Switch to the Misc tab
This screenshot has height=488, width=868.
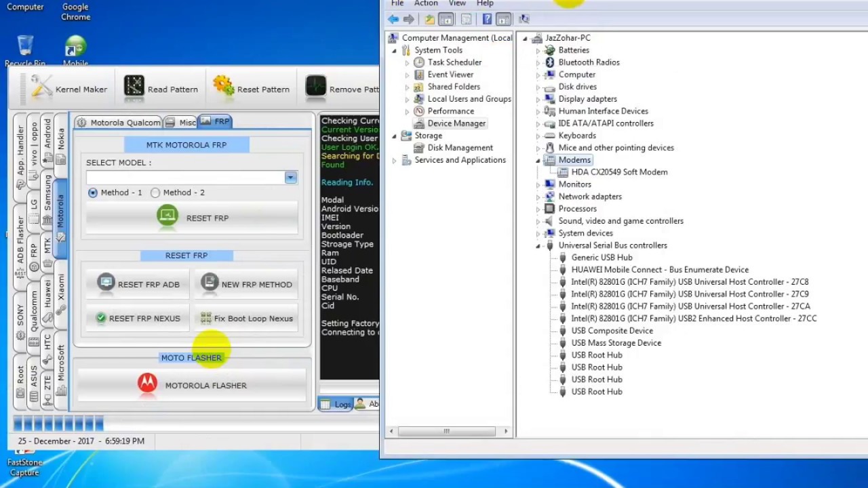click(181, 123)
